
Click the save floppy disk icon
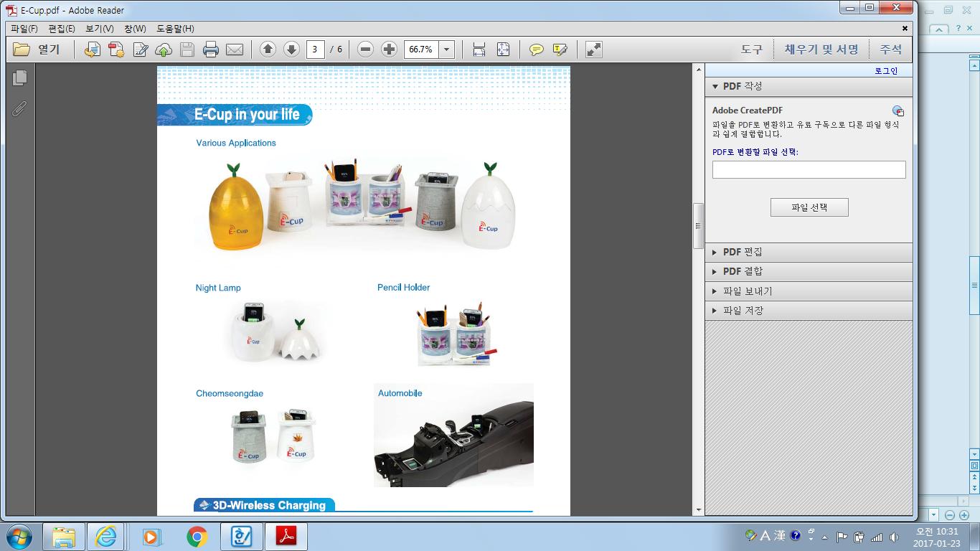pyautogui.click(x=187, y=50)
